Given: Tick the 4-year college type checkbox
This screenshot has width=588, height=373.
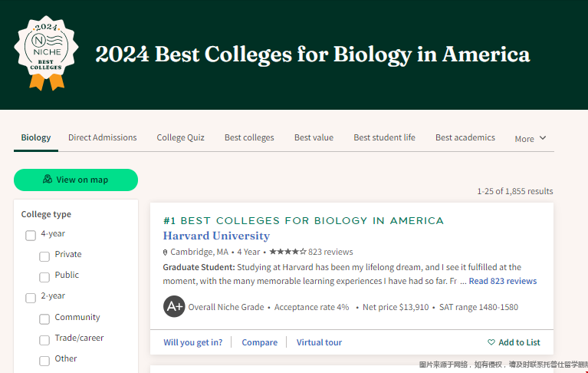Looking at the screenshot, I should pos(31,236).
